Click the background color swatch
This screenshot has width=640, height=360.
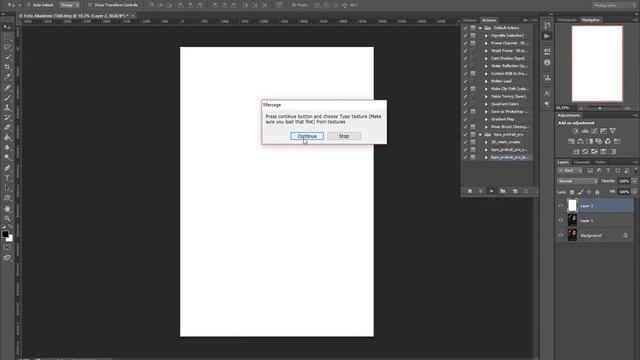point(10,238)
